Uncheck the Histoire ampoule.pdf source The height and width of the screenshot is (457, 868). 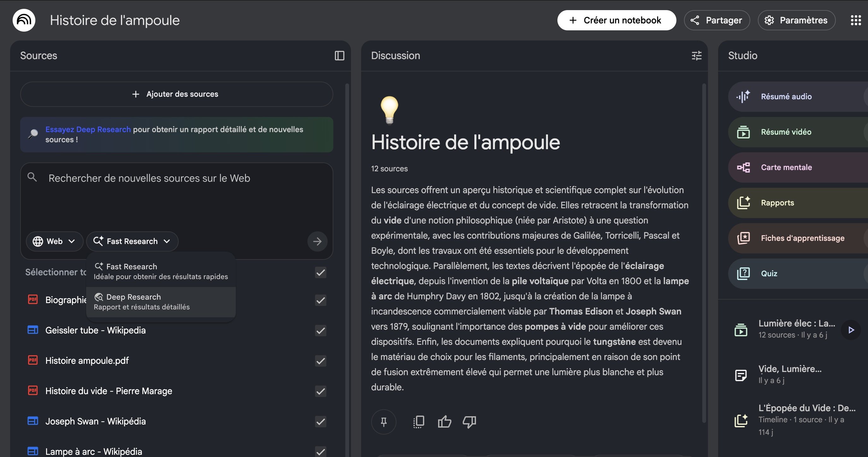320,361
